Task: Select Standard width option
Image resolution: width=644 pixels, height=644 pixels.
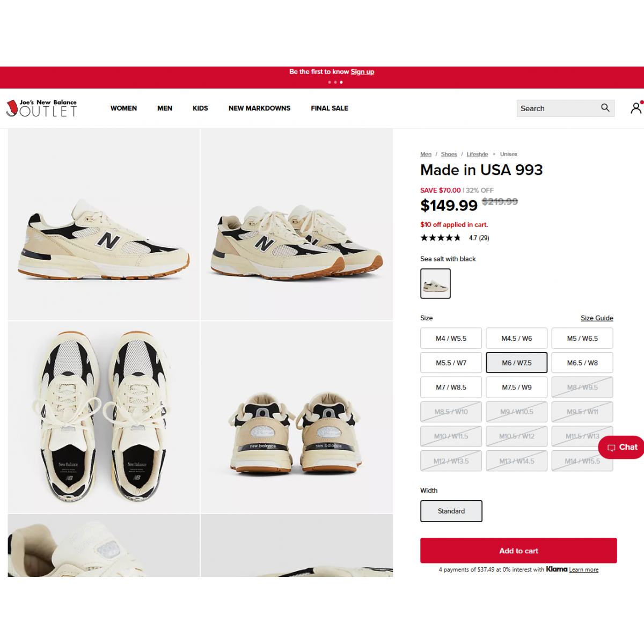Action: (x=451, y=511)
